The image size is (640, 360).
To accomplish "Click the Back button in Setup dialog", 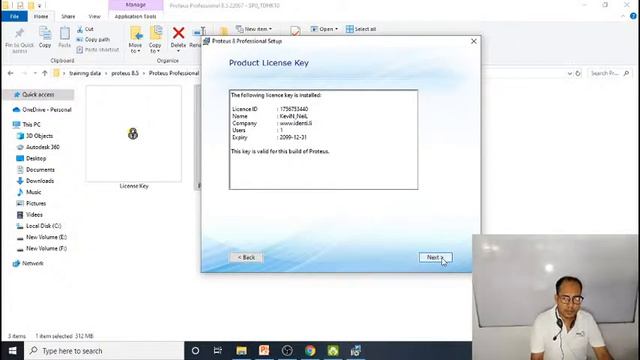I will pos(246,257).
